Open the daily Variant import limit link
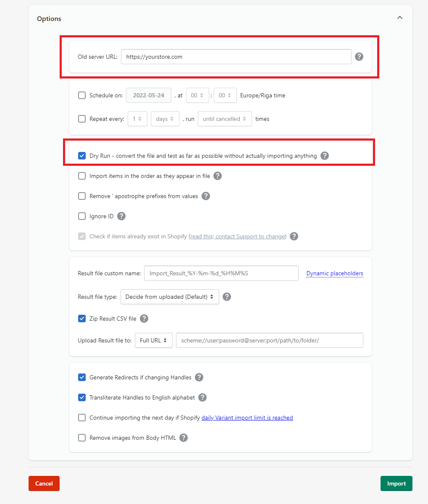 (247, 418)
